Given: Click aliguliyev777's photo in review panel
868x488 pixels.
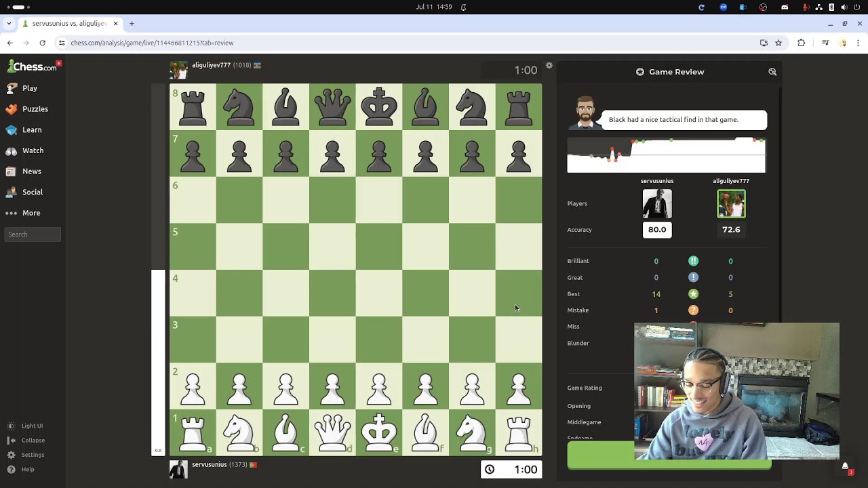Looking at the screenshot, I should click(731, 204).
